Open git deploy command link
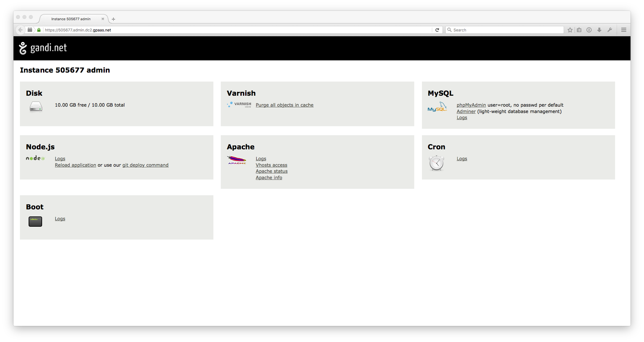Image resolution: width=644 pixels, height=342 pixels. 145,165
